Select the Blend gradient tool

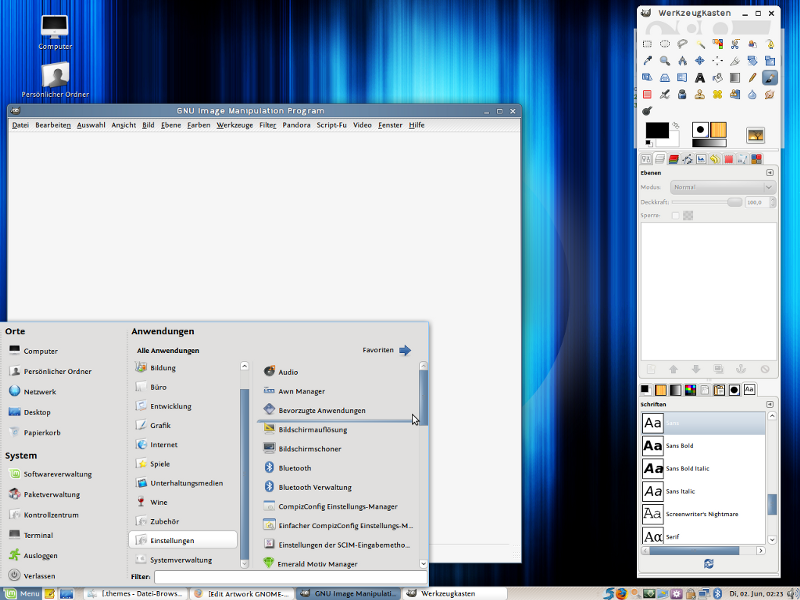tap(735, 78)
